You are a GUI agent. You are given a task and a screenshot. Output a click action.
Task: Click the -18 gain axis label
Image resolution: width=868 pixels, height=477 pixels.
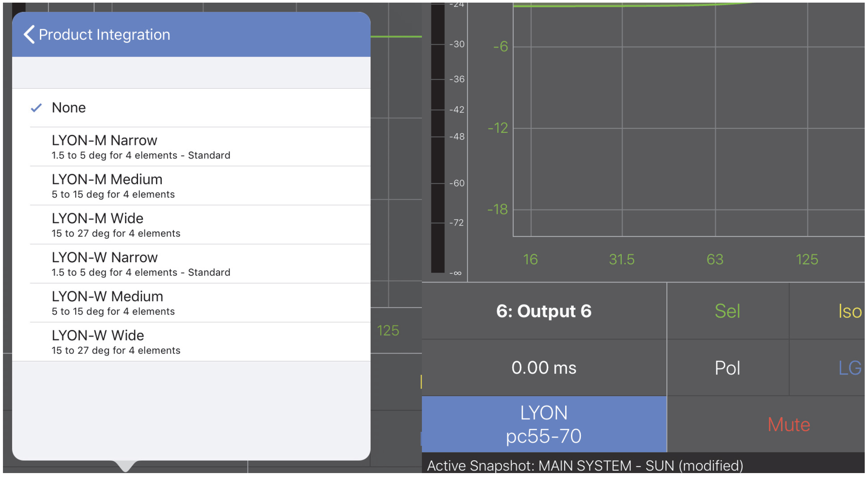click(497, 210)
